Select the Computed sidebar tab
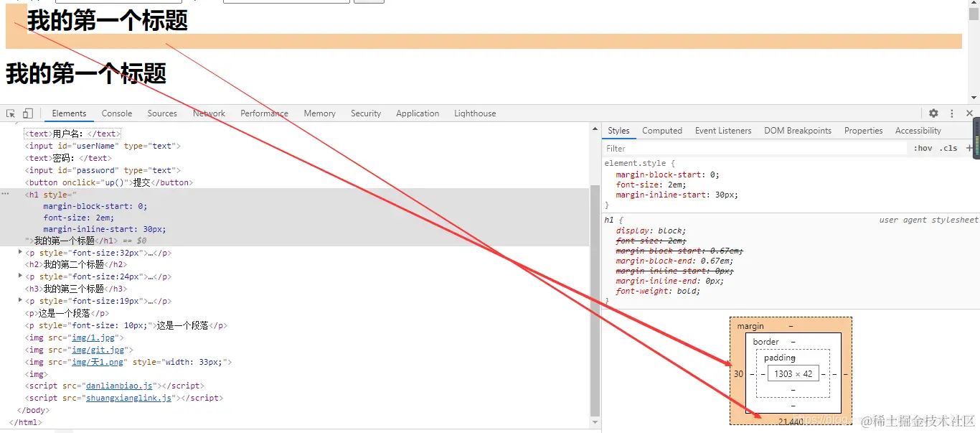980x433 pixels. coord(662,131)
